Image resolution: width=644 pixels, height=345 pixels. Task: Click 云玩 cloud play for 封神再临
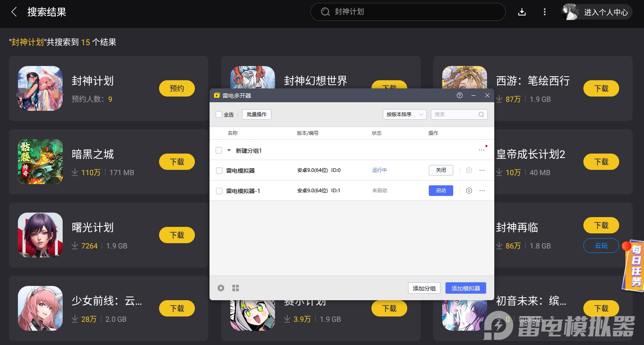[x=601, y=246]
